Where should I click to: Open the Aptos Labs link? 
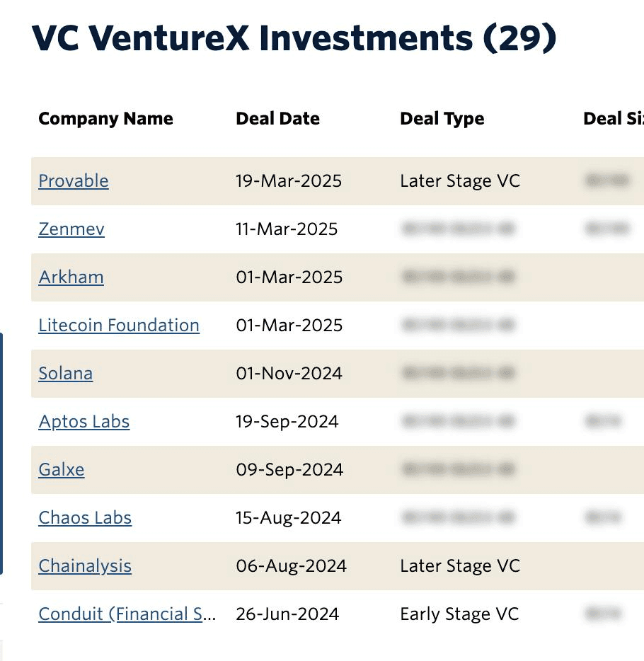(x=84, y=422)
